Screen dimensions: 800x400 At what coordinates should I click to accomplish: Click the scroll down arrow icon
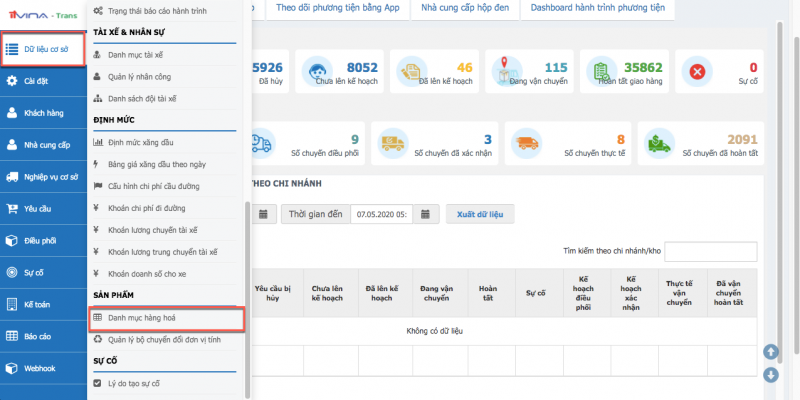click(770, 375)
